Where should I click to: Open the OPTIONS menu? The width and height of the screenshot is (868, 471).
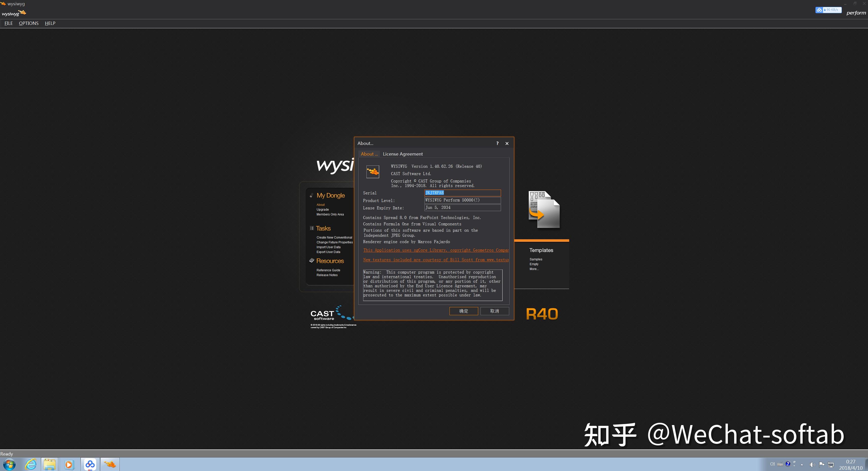tap(28, 23)
